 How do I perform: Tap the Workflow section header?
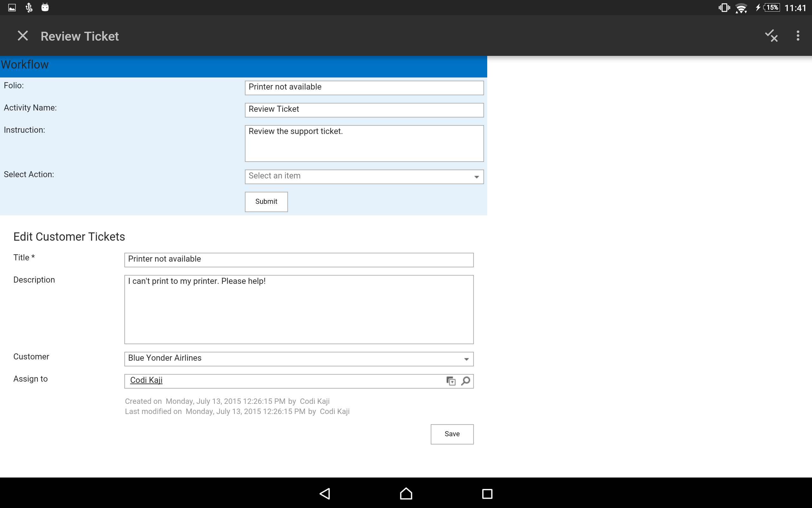(x=243, y=66)
